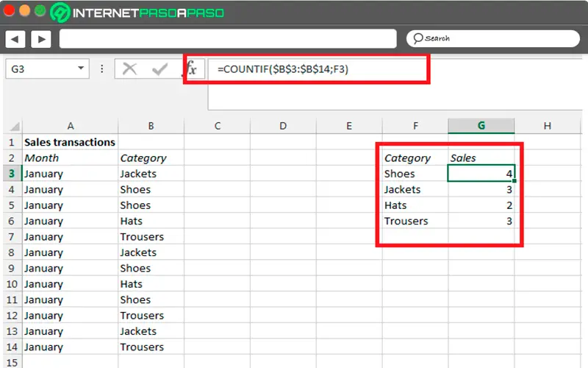The height and width of the screenshot is (368, 588).
Task: Click the Enter checkmark formula button
Action: (x=159, y=69)
